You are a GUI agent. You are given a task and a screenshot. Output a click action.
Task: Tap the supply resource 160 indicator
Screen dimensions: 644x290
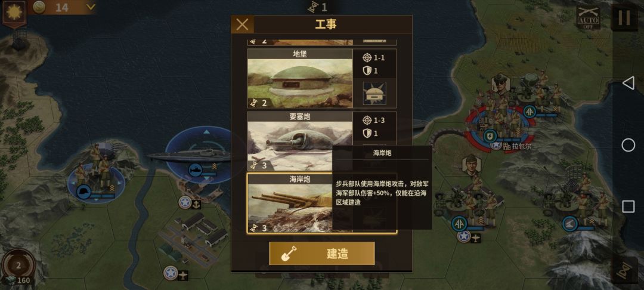click(x=17, y=280)
